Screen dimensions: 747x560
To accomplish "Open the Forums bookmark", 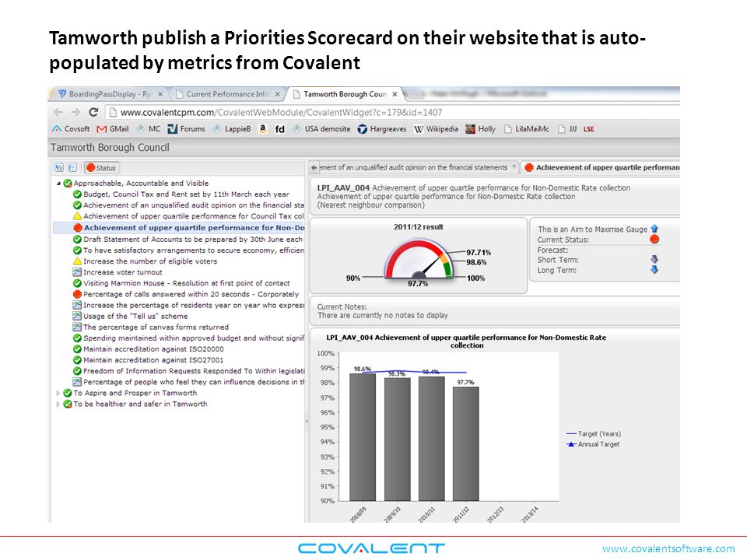I will (186, 129).
